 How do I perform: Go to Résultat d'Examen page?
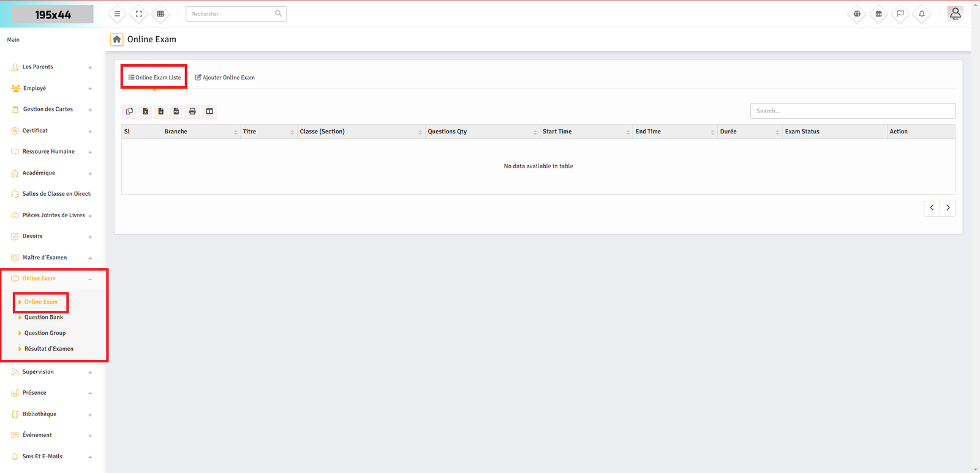point(48,349)
